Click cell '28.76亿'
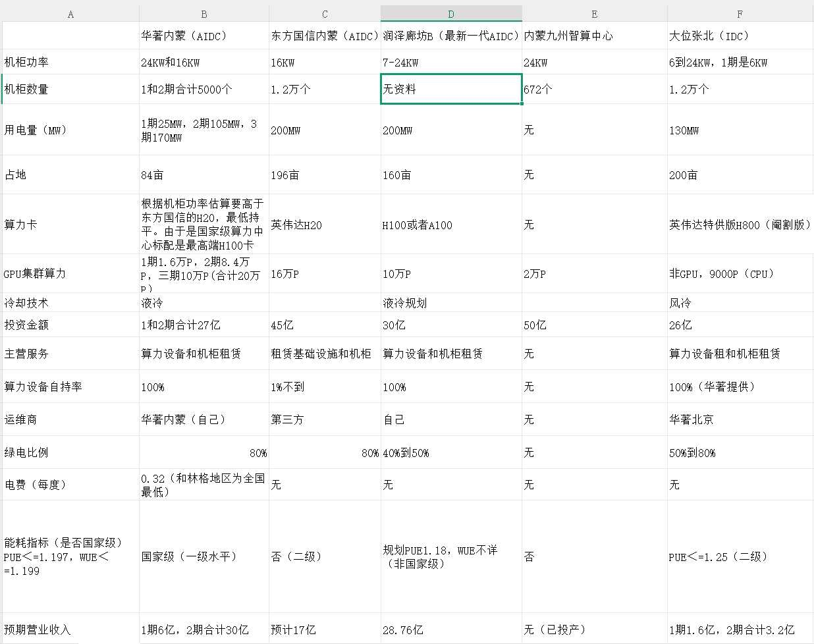This screenshot has width=814, height=644. point(451,630)
